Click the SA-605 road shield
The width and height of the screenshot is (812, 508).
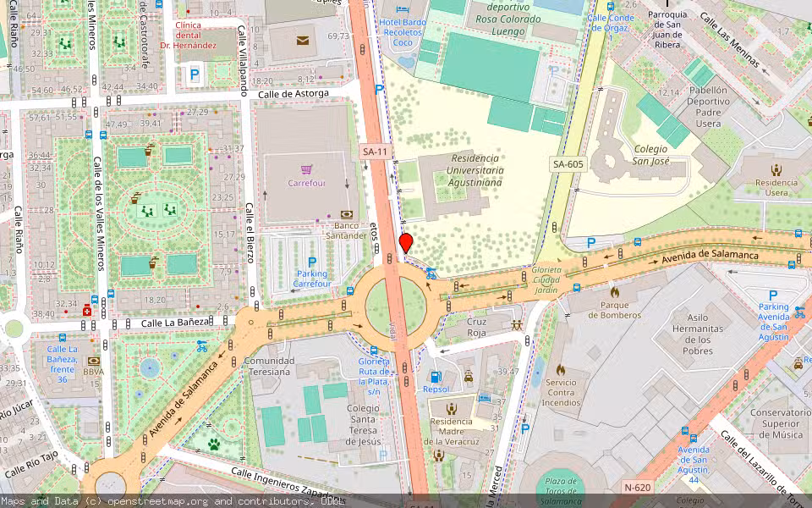(x=568, y=164)
